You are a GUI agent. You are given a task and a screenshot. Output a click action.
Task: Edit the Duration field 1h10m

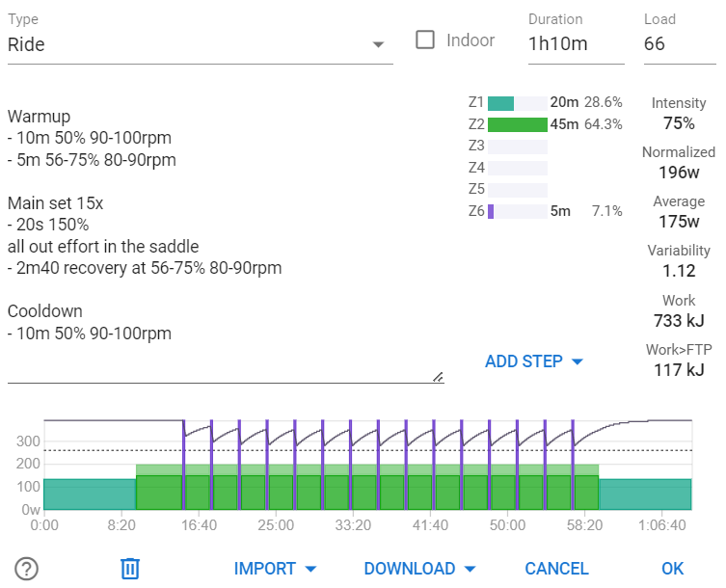576,44
